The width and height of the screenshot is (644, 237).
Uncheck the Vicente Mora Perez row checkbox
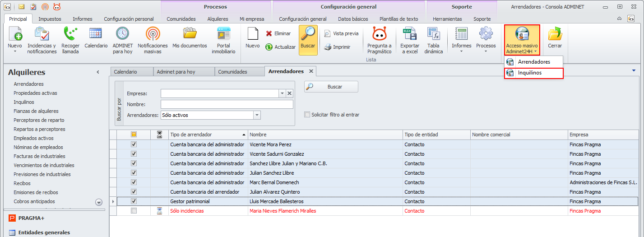(134, 144)
